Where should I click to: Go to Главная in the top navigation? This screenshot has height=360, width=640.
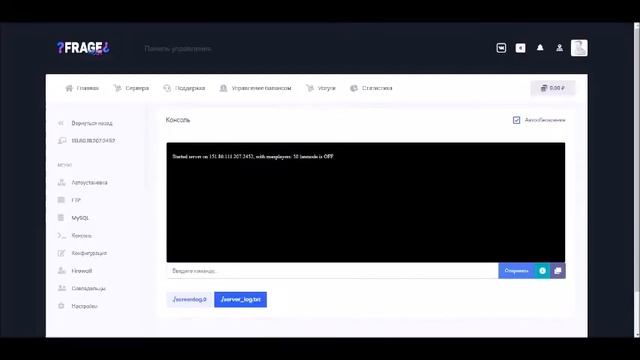pos(82,88)
